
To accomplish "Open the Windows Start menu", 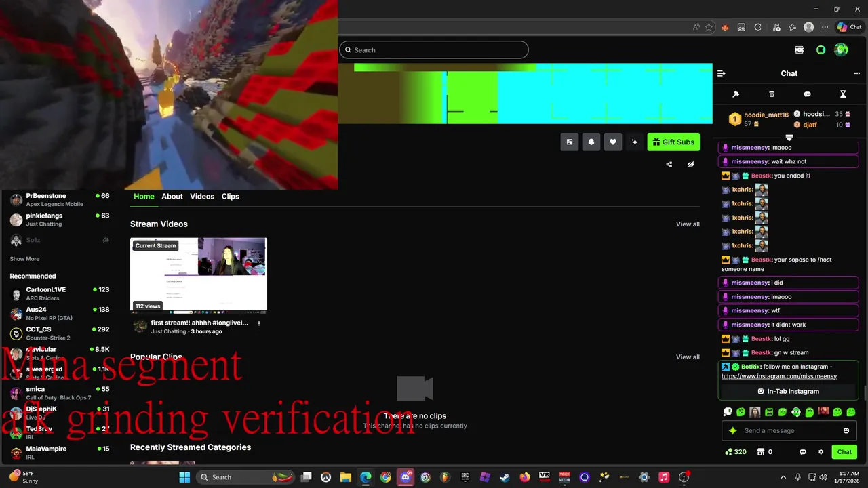I will click(184, 477).
